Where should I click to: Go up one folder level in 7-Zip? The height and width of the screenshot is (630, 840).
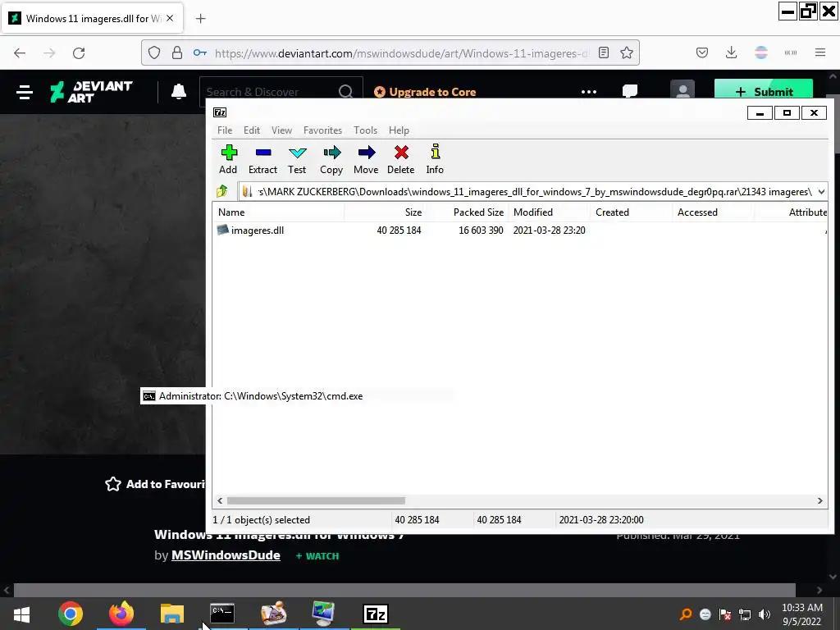pos(222,191)
